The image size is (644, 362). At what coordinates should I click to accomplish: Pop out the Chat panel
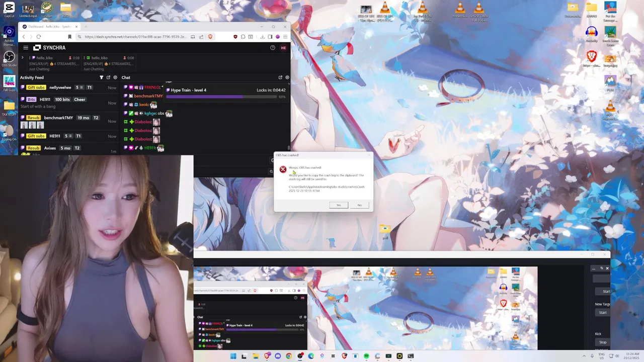coord(280,77)
